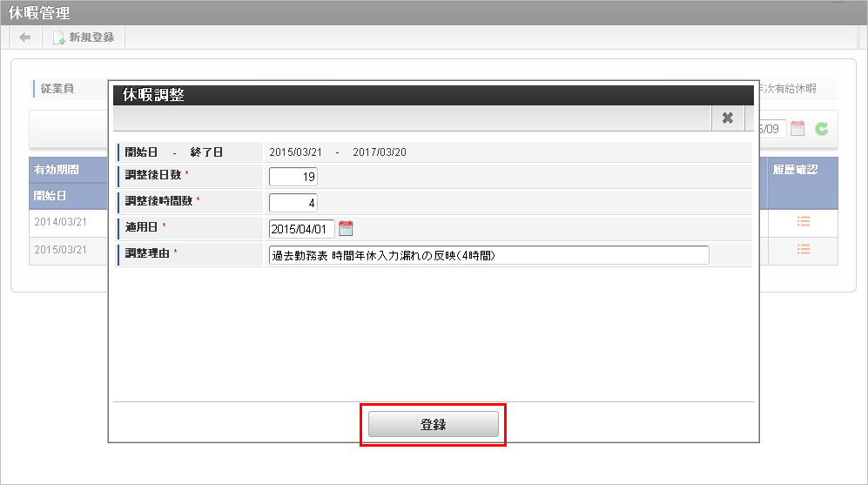
Task: Click the 従業員 label
Action: [x=57, y=88]
